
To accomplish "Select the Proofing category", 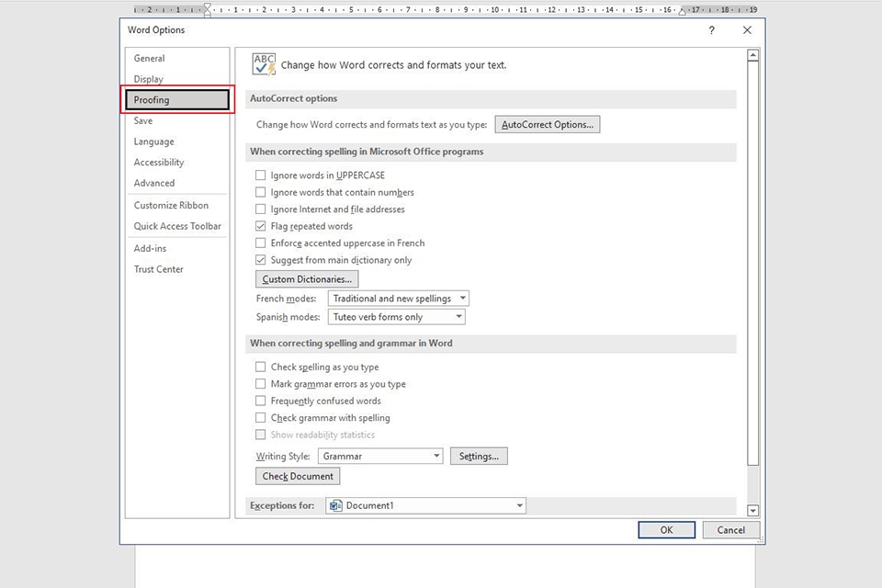I will [x=177, y=99].
